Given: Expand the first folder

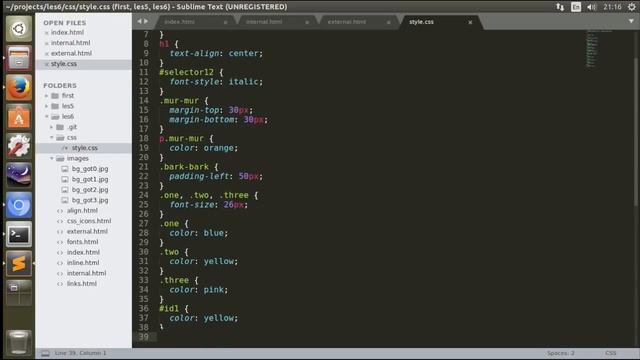Looking at the screenshot, I should 47,96.
